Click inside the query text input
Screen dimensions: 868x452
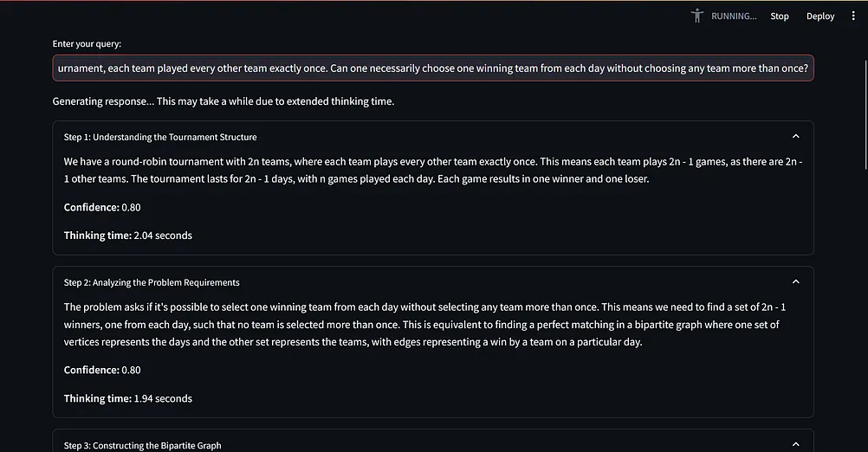point(432,68)
